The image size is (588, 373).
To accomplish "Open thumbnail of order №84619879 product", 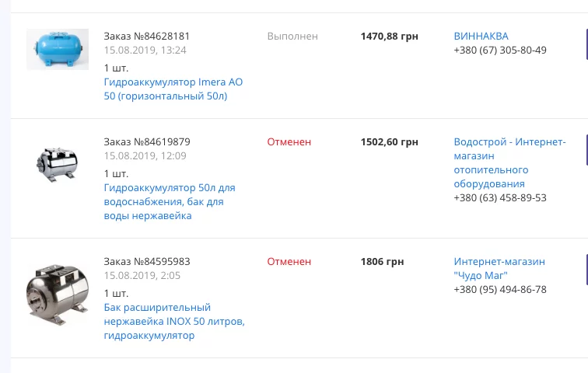I will coord(58,164).
